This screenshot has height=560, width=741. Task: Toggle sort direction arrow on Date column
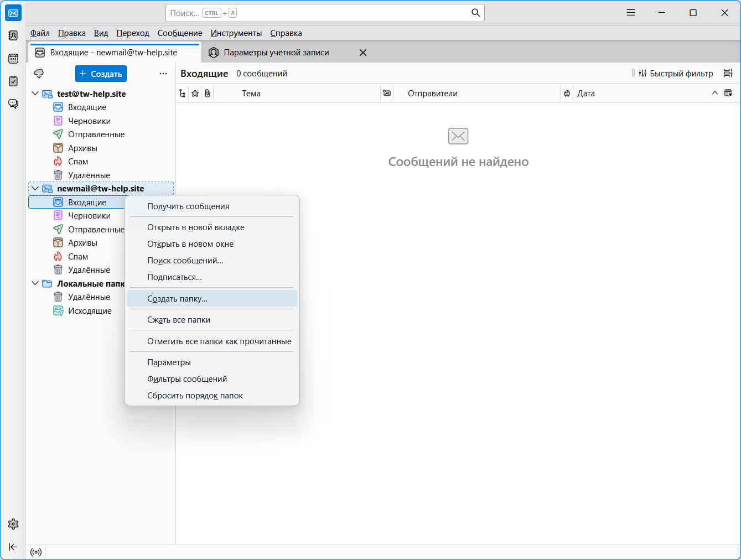point(715,93)
